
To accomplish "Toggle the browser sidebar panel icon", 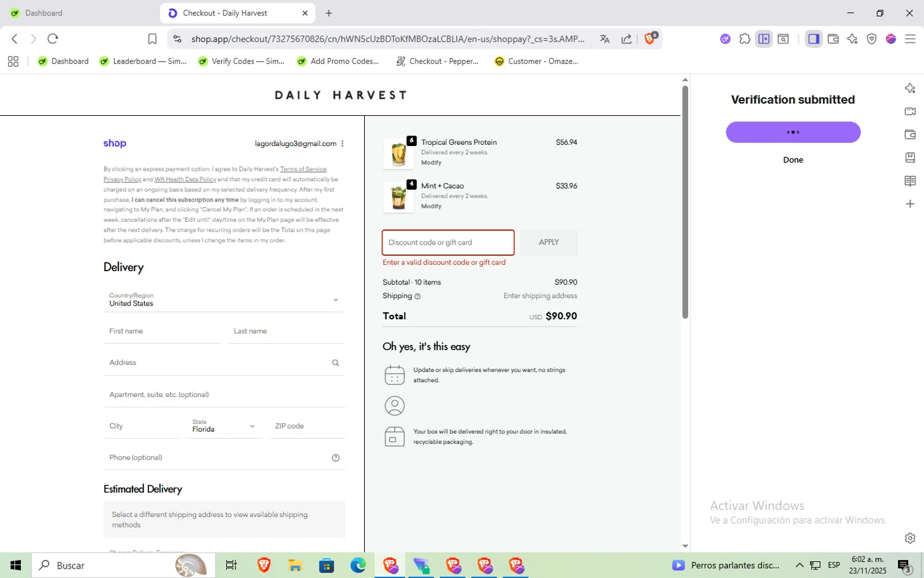I will (814, 39).
